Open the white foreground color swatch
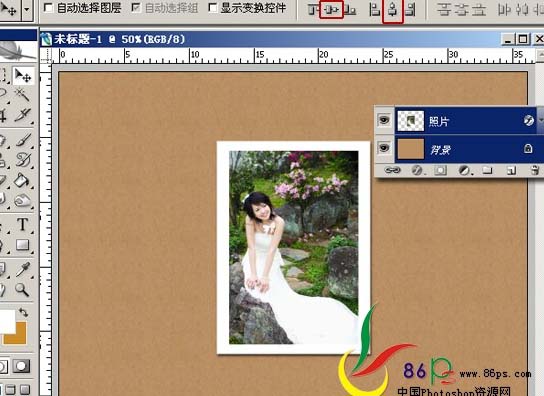Viewport: 544px width, 396px height. click(7, 321)
